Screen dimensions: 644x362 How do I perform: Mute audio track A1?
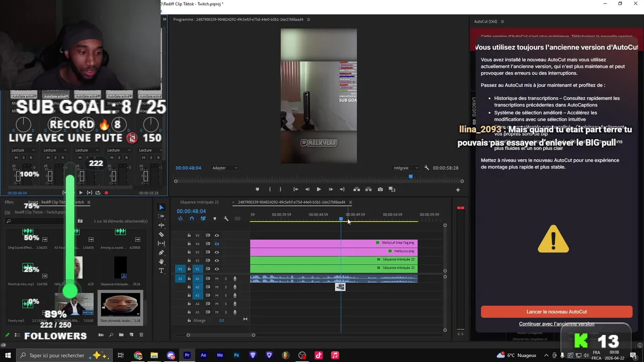coord(217,279)
